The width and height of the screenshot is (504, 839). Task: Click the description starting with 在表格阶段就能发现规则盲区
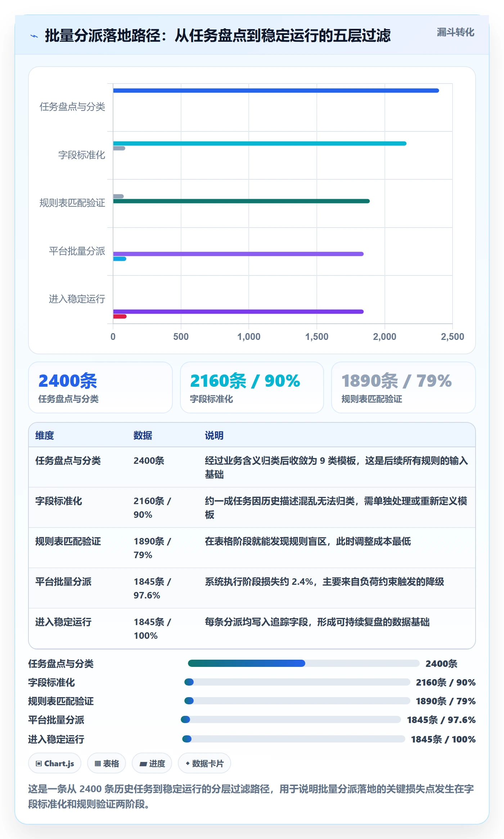click(x=308, y=541)
